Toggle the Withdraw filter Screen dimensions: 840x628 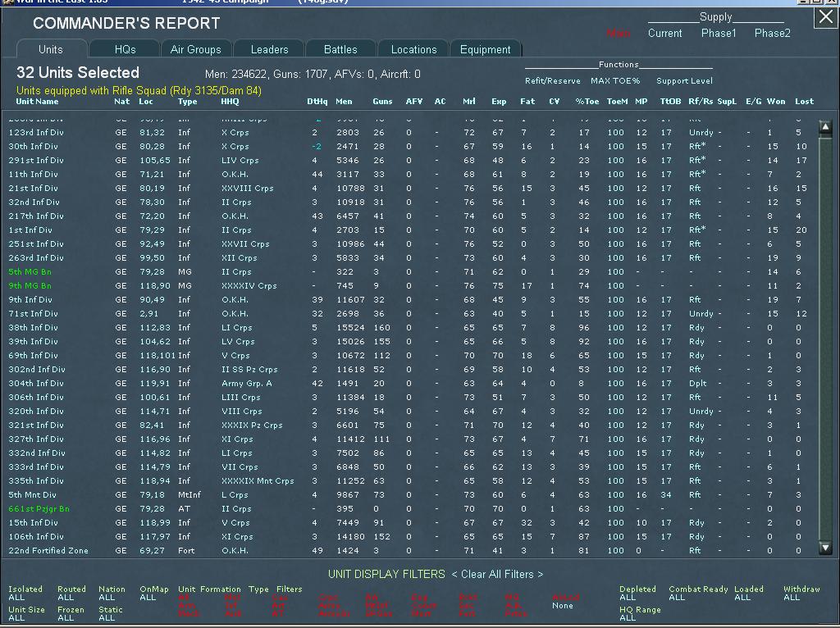coord(801,594)
